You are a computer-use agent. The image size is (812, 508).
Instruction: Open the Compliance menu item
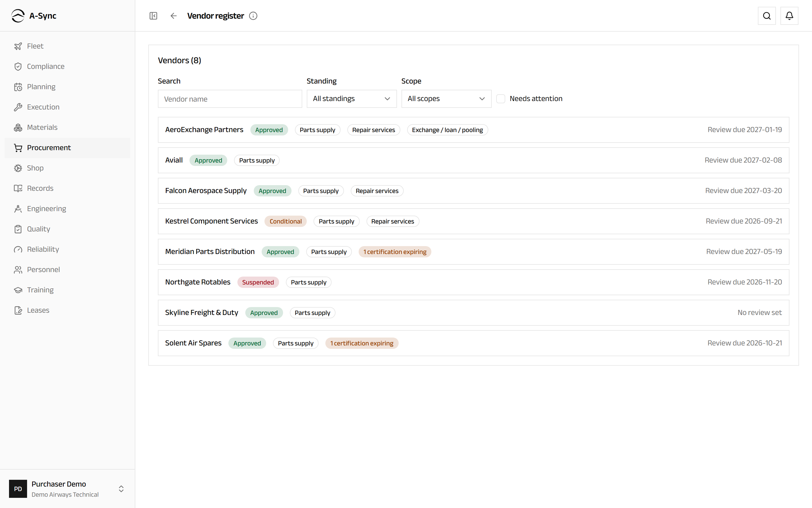pos(67,67)
